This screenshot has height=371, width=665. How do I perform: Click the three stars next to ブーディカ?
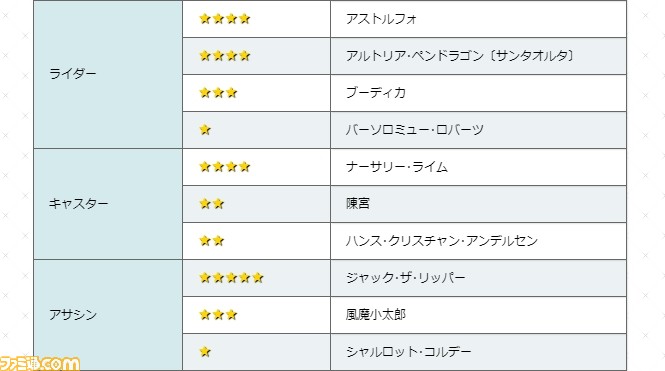click(x=218, y=92)
